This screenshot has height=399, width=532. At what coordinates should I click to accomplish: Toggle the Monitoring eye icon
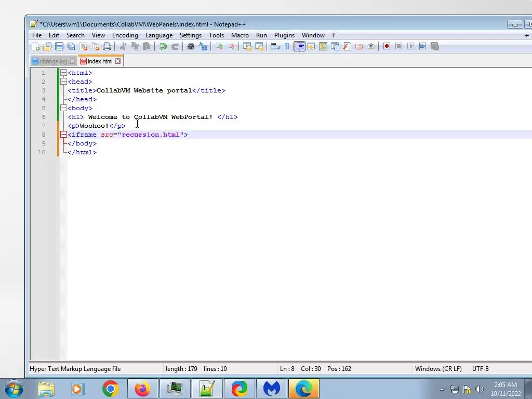click(371, 46)
